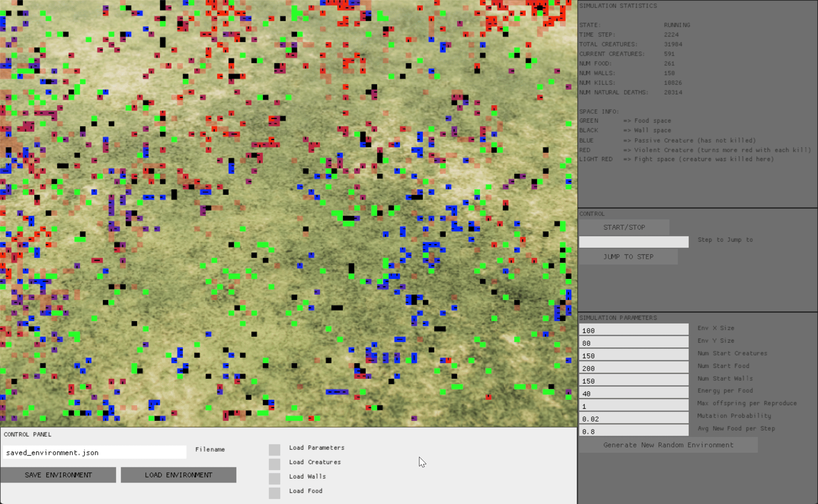The width and height of the screenshot is (818, 504).
Task: Enable the Load Parameters checkbox
Action: (x=275, y=450)
